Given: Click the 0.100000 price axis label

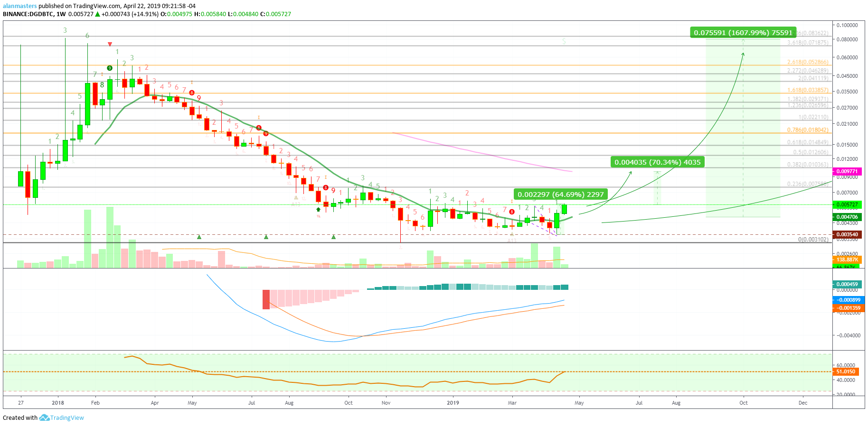Looking at the screenshot, I should tap(847, 25).
